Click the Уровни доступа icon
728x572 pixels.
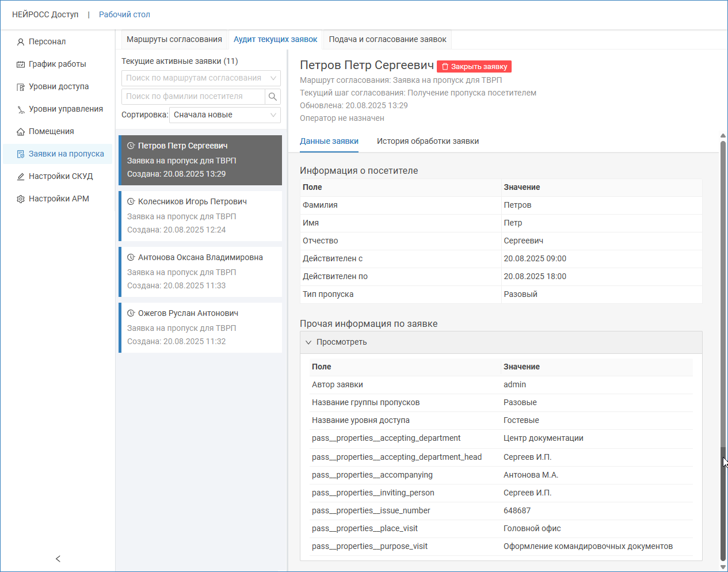click(x=21, y=87)
